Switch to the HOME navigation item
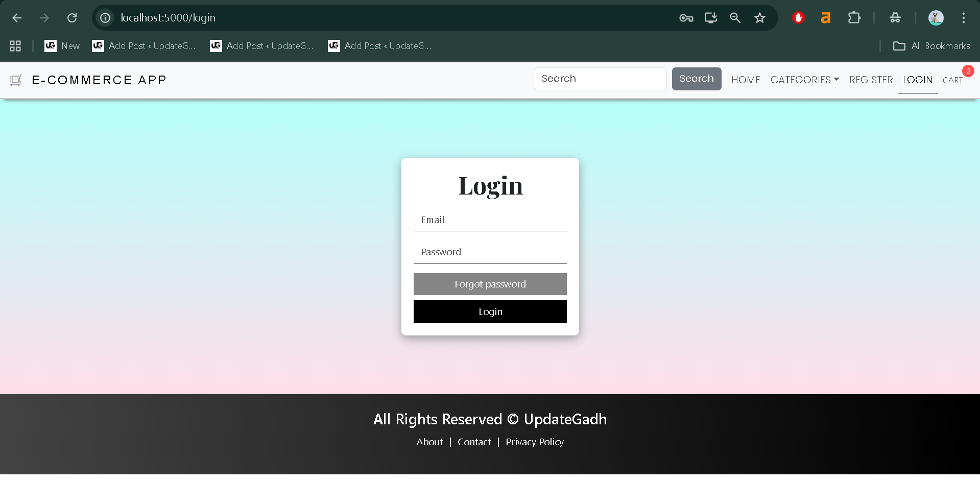The width and height of the screenshot is (980, 482). coord(746,80)
